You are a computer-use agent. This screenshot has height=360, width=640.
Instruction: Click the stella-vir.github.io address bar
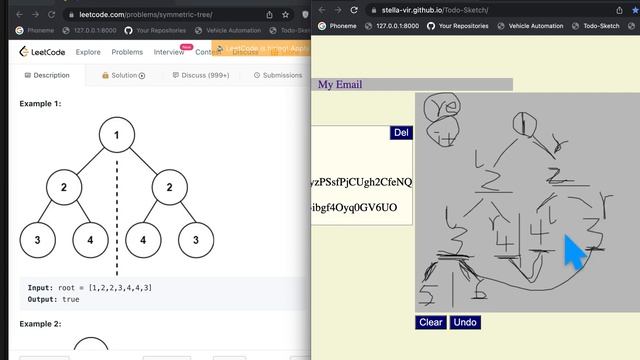(435, 10)
